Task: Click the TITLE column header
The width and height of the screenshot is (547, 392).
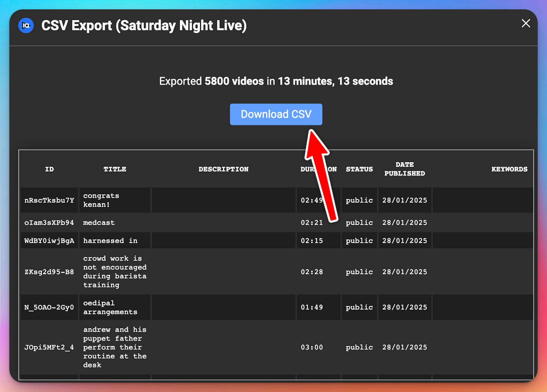Action: point(115,169)
